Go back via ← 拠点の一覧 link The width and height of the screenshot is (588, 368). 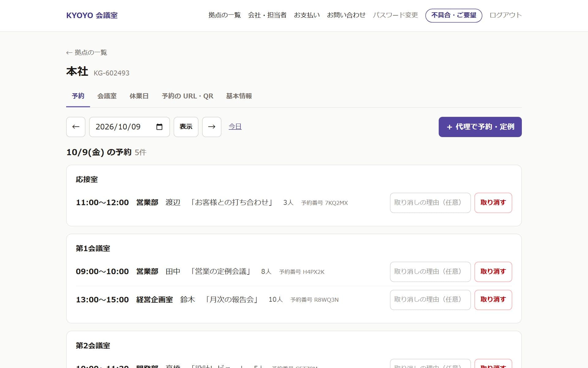[87, 52]
